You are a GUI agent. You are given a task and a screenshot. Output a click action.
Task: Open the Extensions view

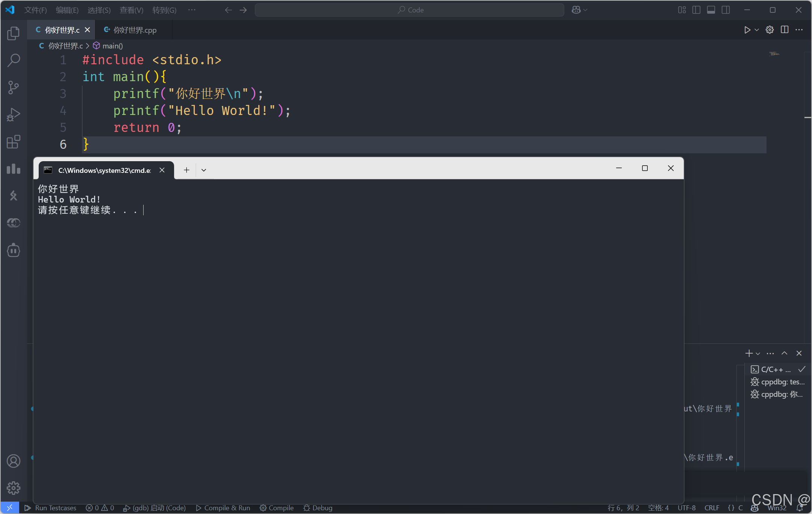[14, 142]
